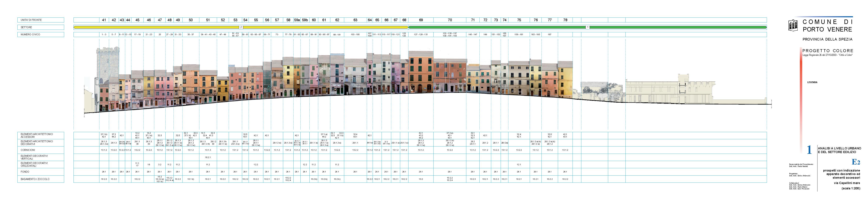Viewport: 868px width, 203px height.
Task: Click the sector marker labeled 1
Action: click(x=587, y=27)
